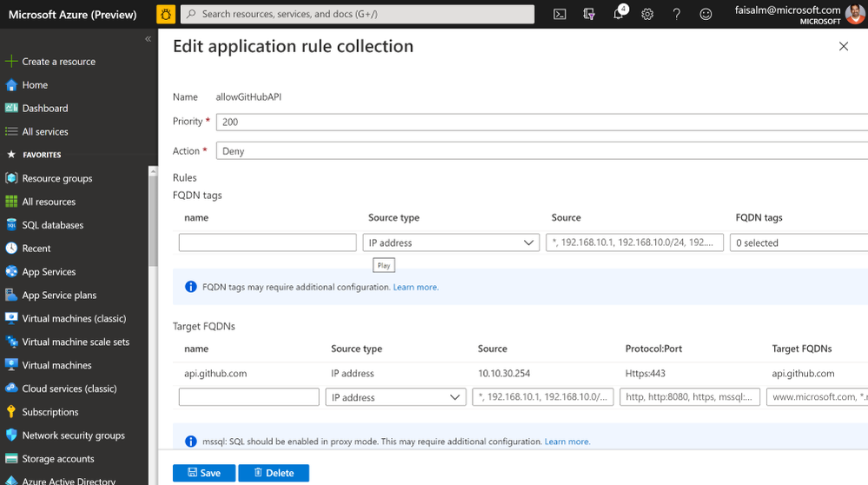Screen dimensions: 868x485
Task: Click FQDN tags Source input field
Action: point(634,242)
